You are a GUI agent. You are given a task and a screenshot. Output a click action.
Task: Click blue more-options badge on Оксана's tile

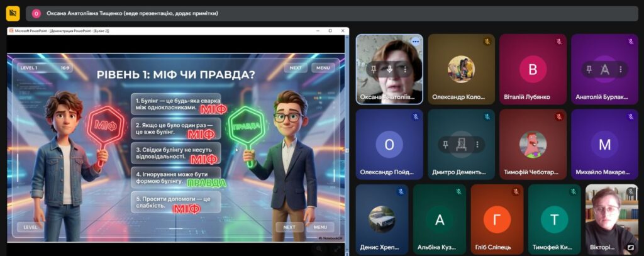coord(415,41)
